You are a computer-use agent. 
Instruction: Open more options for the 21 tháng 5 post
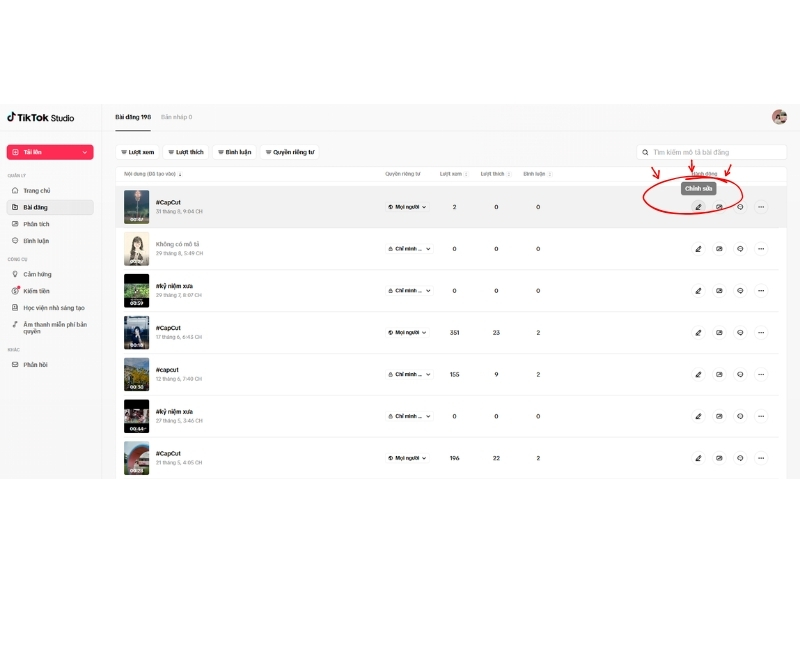(761, 458)
